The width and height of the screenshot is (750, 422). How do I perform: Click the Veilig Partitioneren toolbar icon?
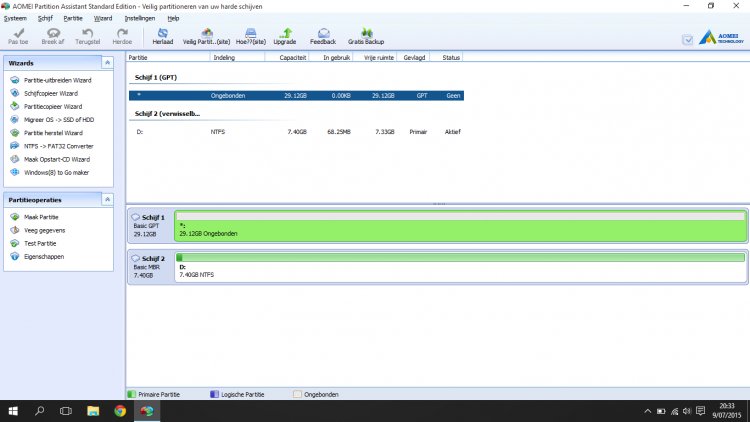[x=204, y=35]
